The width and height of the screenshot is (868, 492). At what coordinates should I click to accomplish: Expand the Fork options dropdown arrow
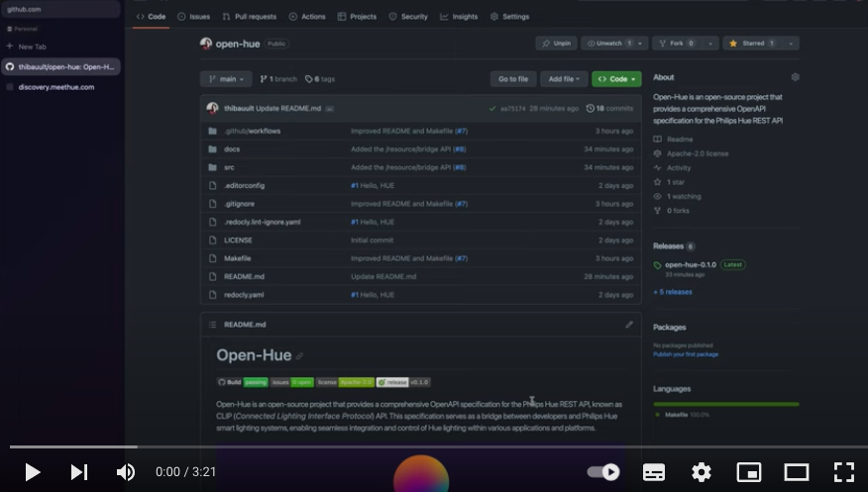(710, 44)
